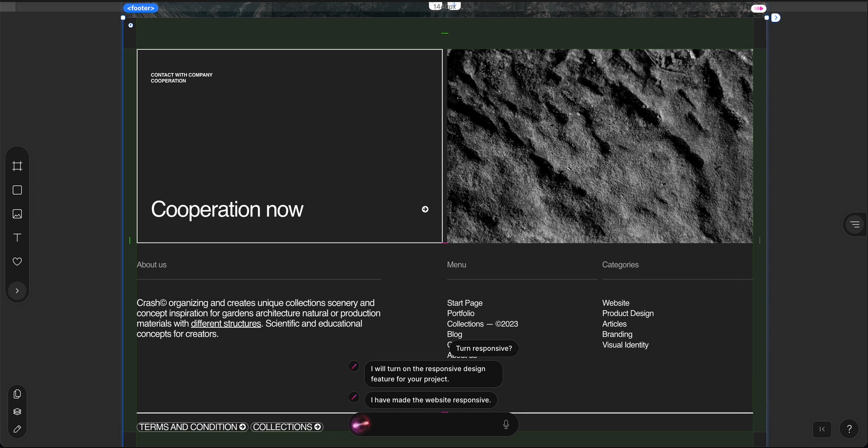Click Branding category link
Image resolution: width=868 pixels, height=448 pixels.
[x=617, y=334]
